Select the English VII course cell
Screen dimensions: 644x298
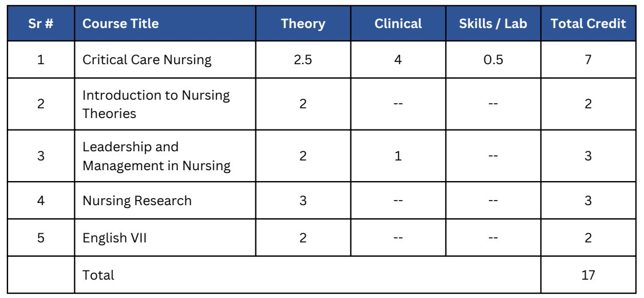[x=165, y=238]
